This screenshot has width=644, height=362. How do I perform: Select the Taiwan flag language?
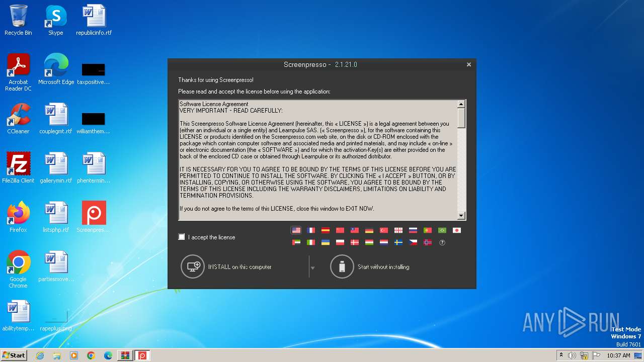tap(355, 230)
